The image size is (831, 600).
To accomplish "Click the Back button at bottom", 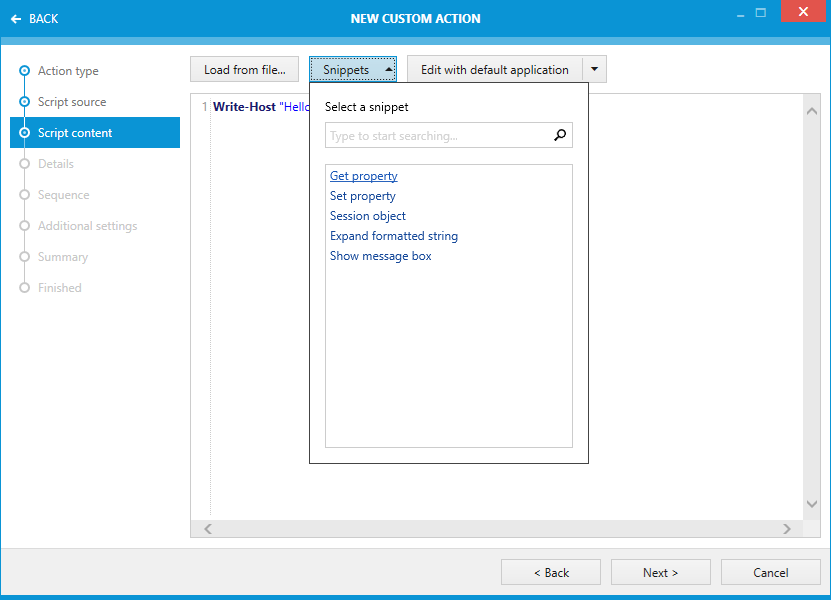I will click(551, 572).
